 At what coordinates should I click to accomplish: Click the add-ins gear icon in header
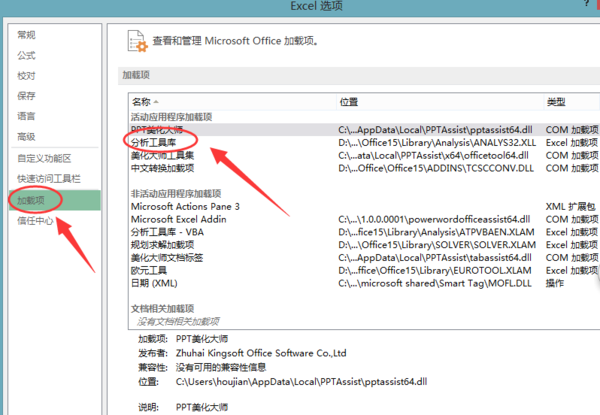[x=134, y=42]
